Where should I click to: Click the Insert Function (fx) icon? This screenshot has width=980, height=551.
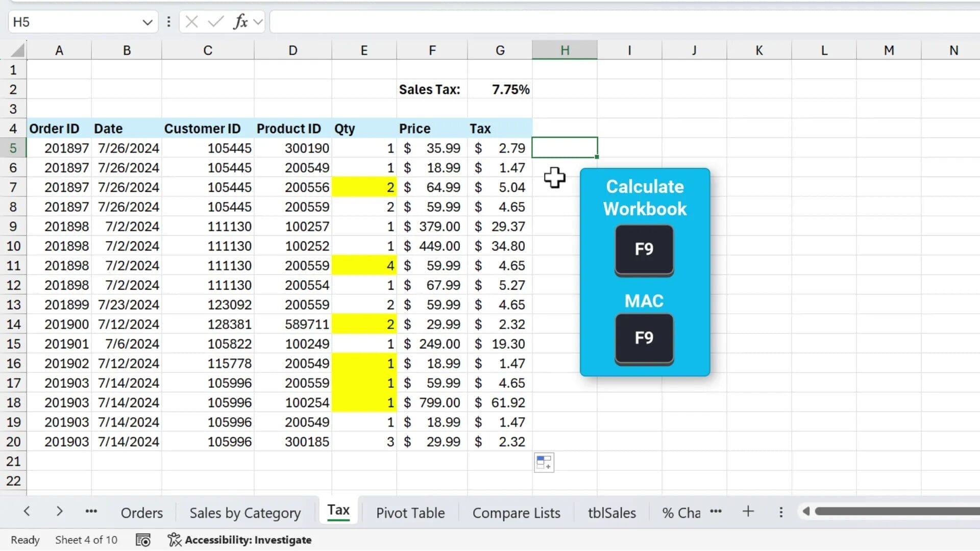[x=240, y=21]
